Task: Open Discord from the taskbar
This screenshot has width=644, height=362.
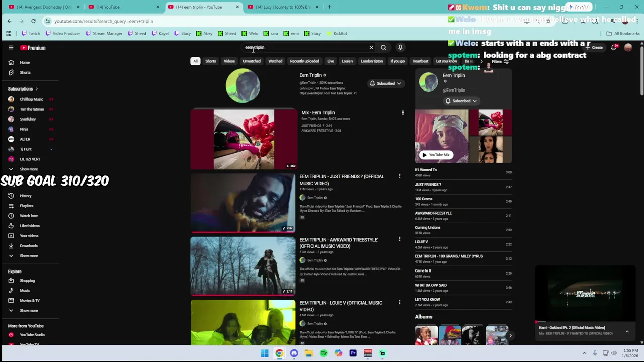Action: (x=294, y=353)
